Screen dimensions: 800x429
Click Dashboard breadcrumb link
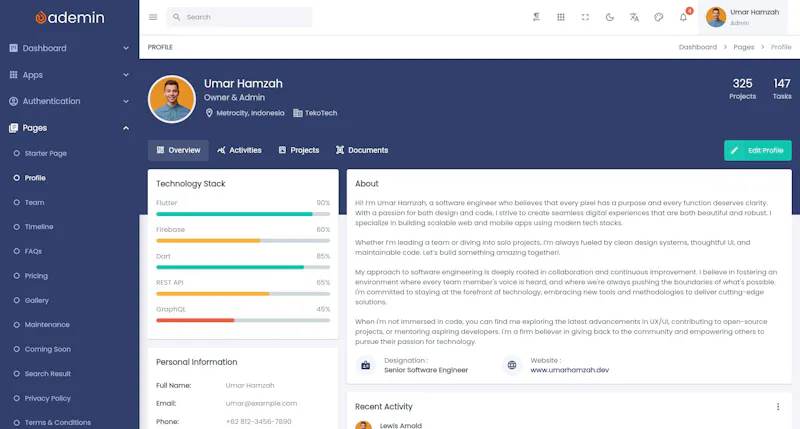coord(697,47)
